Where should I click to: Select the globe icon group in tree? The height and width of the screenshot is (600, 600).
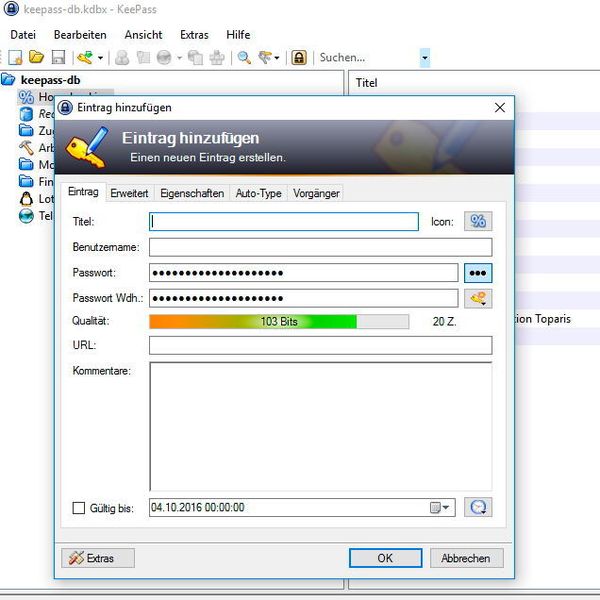(x=36, y=216)
